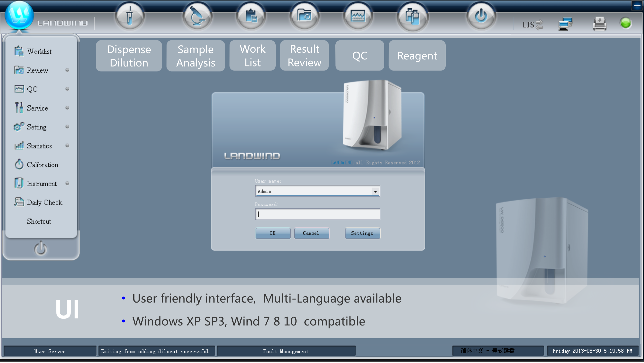This screenshot has width=644, height=363.
Task: Expand the Review submenu arrow
Action: [67, 70]
